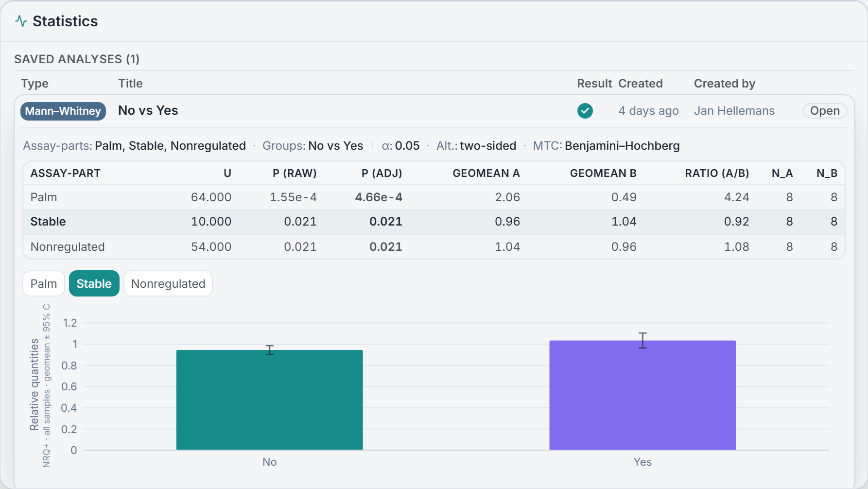
Task: Click the Nonregulated ratio value 1.08
Action: click(x=737, y=247)
